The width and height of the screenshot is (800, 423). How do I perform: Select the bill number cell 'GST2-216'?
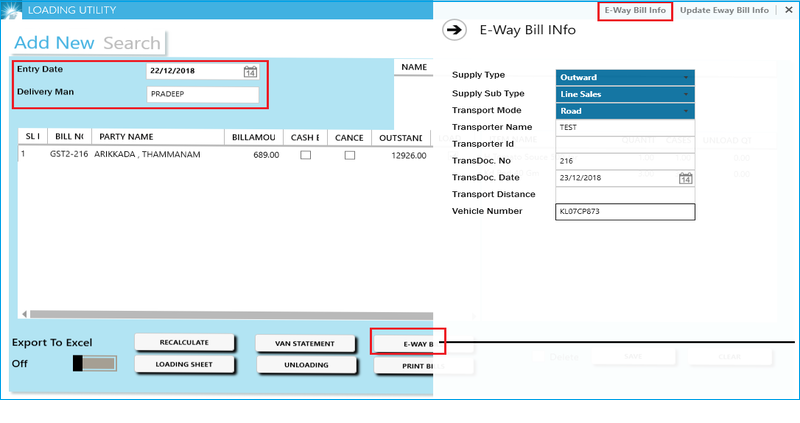point(69,154)
